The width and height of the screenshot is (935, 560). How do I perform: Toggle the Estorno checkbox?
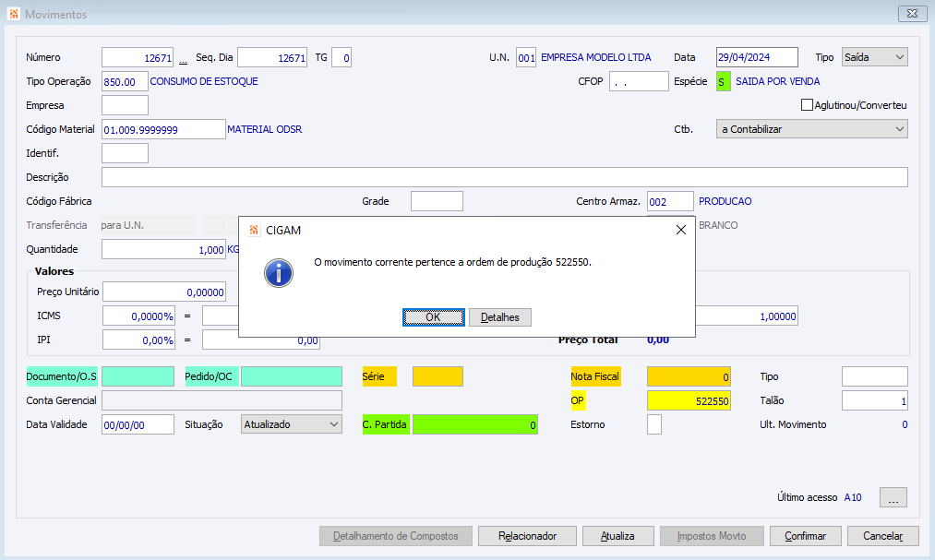pos(654,424)
